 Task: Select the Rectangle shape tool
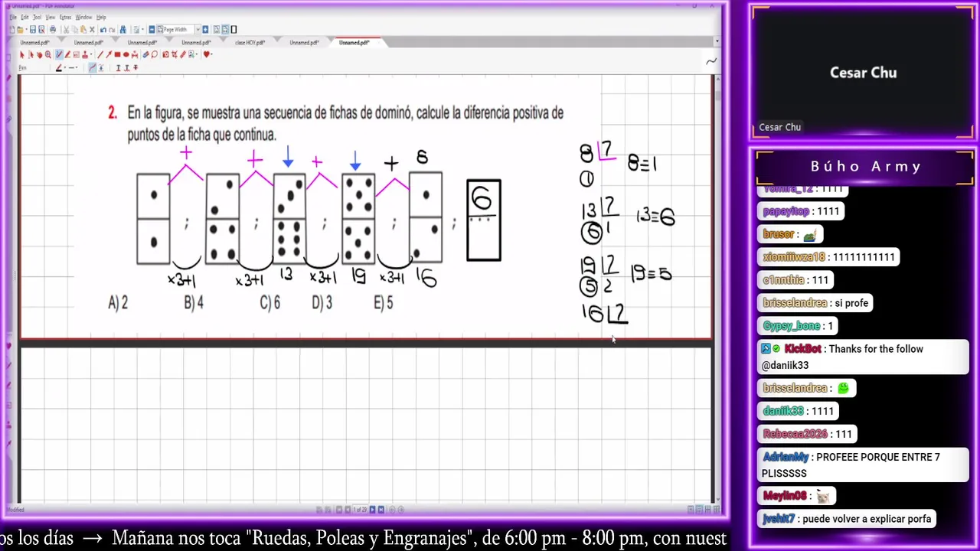(x=117, y=55)
